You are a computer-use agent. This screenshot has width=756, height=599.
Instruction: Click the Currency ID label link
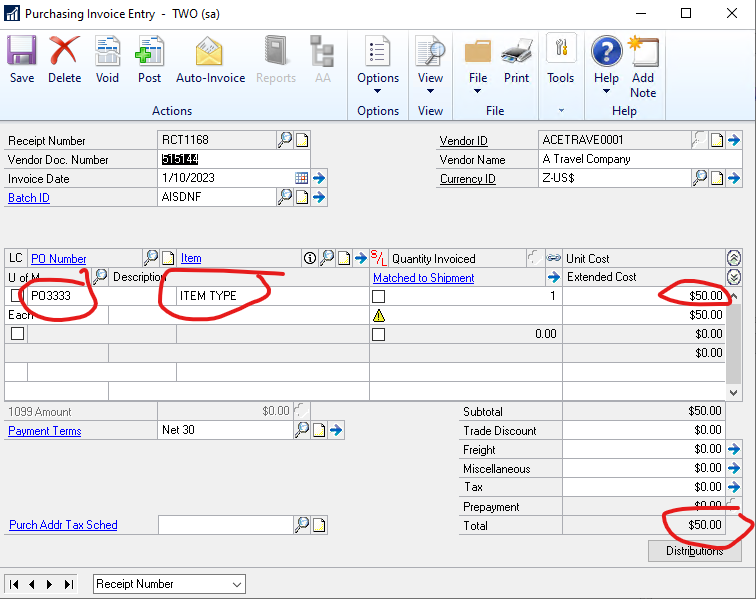tap(467, 179)
